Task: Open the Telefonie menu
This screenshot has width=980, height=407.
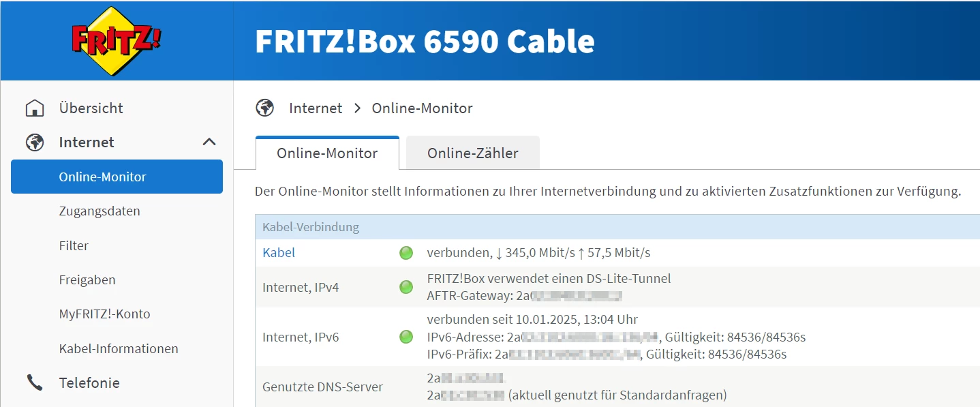Action: pyautogui.click(x=89, y=383)
